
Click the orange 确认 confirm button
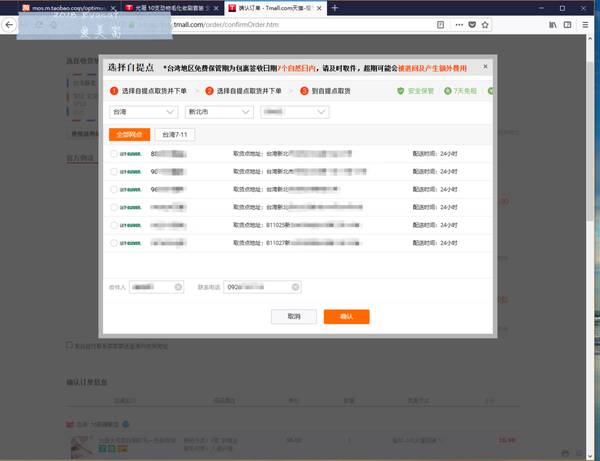346,316
